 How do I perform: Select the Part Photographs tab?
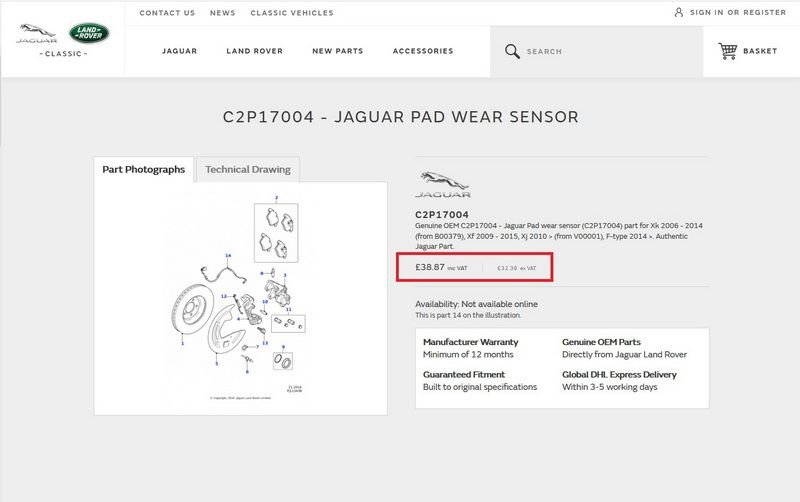pyautogui.click(x=144, y=170)
